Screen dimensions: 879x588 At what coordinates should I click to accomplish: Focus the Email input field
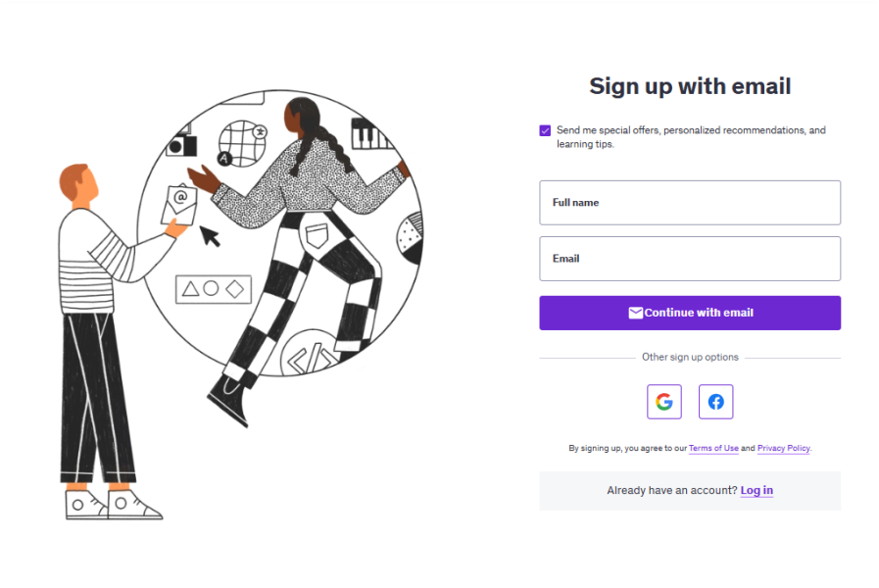(x=690, y=259)
